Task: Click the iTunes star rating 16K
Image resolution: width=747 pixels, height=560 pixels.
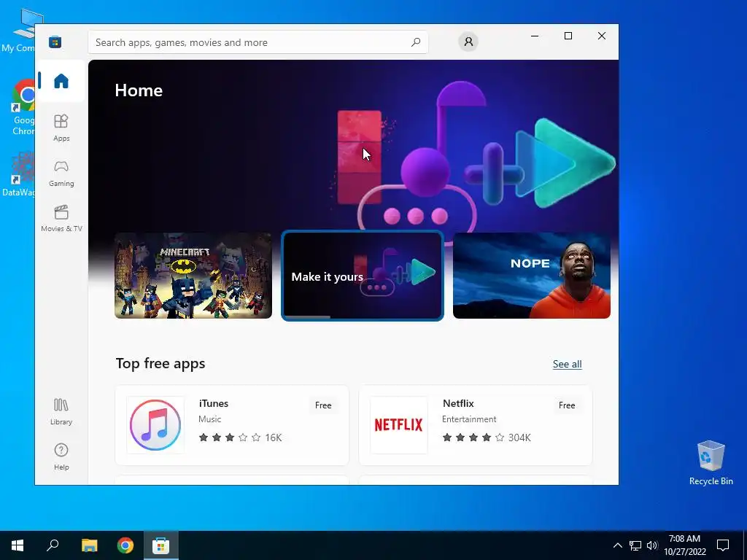Action: coord(240,437)
